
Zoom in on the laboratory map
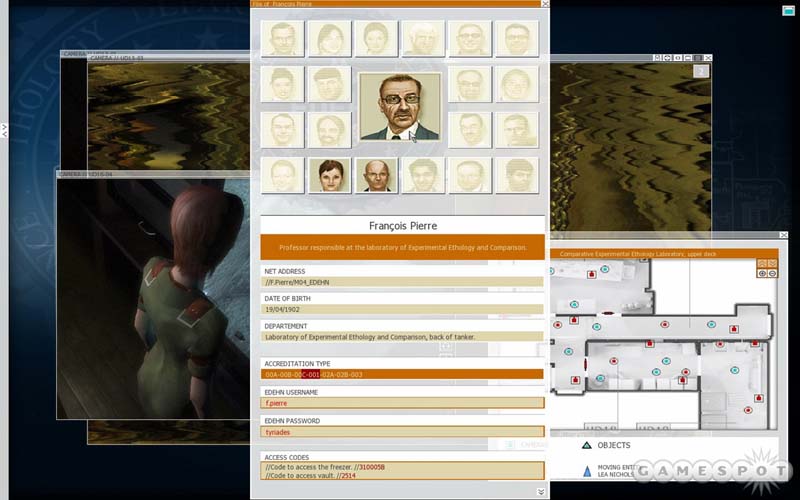pyautogui.click(x=762, y=273)
